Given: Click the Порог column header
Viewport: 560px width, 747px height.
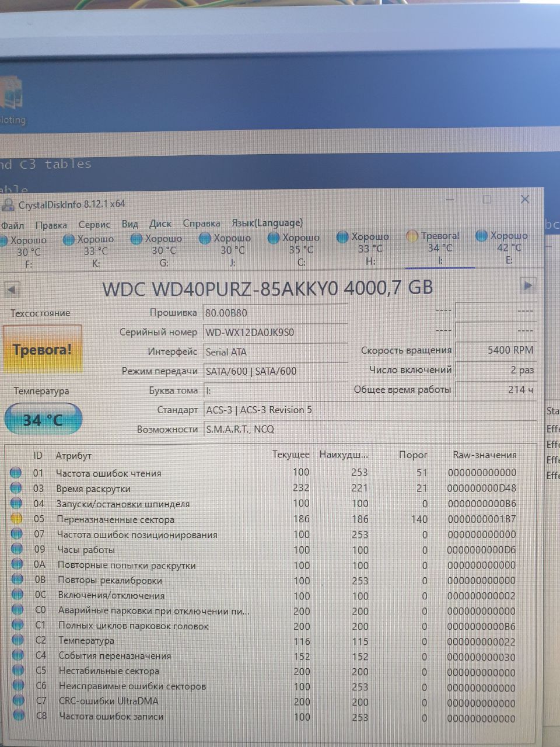Looking at the screenshot, I should (413, 455).
